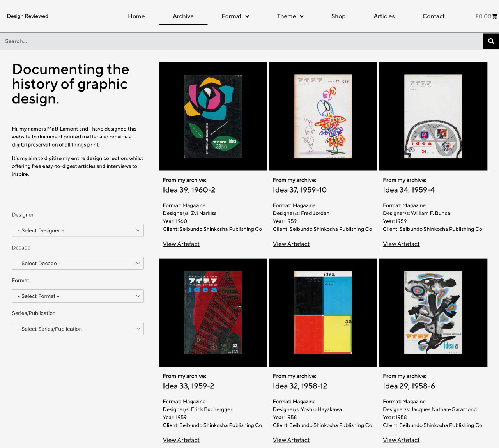Click 'Designer/s: Fred Jordan' text
The height and width of the screenshot is (448, 499).
pyautogui.click(x=301, y=213)
